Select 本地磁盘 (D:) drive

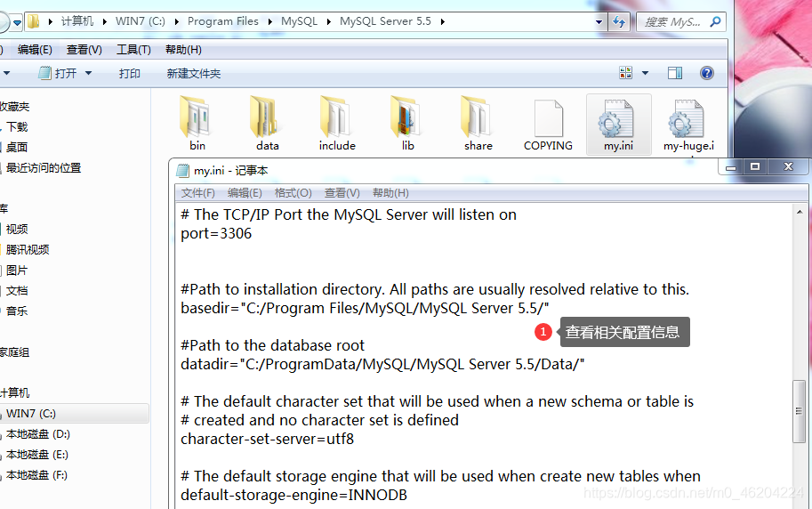click(x=38, y=434)
